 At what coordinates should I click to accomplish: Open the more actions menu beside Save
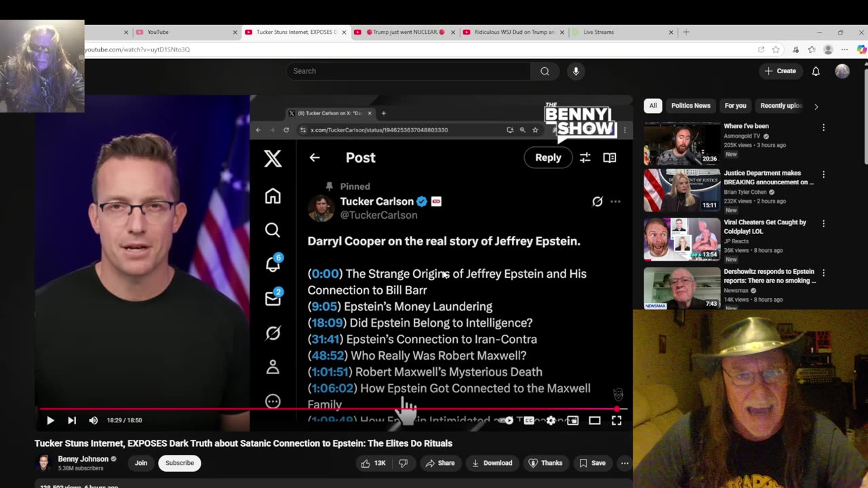[x=625, y=463]
